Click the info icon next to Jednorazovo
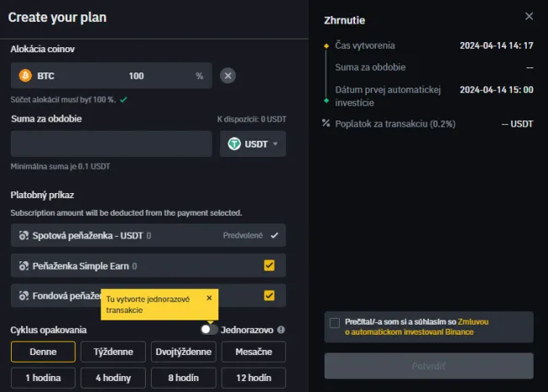 pyautogui.click(x=281, y=330)
